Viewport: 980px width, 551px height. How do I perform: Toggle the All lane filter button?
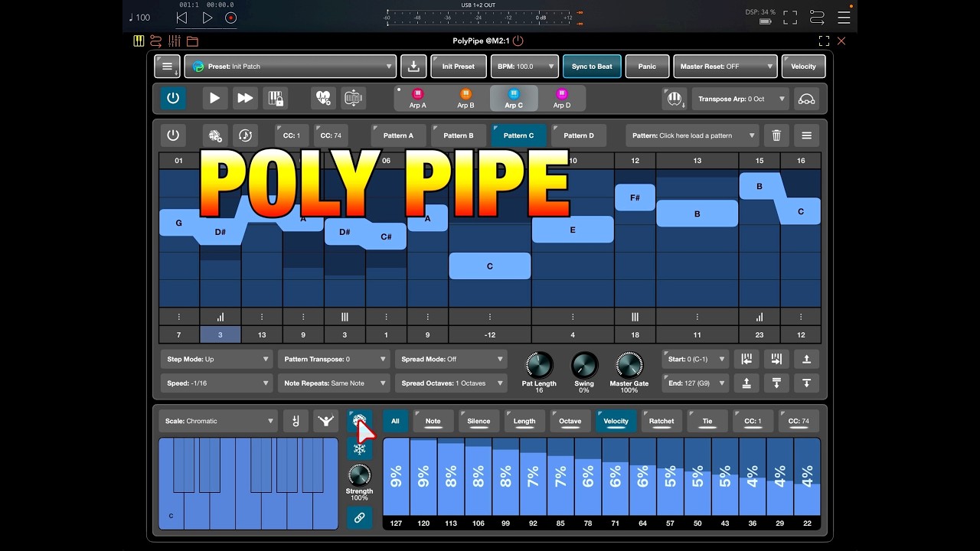395,421
